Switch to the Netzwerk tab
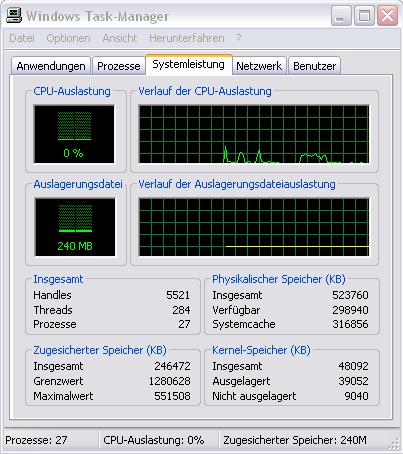 pos(259,66)
